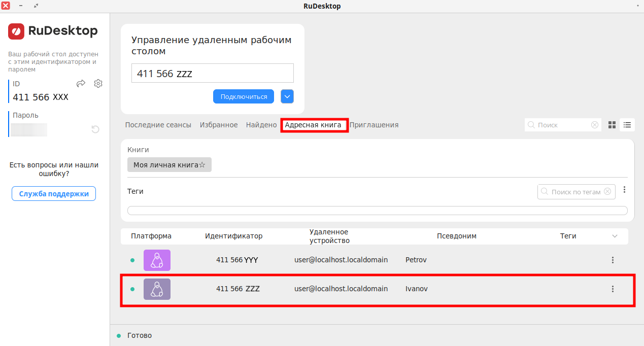Image resolution: width=644 pixels, height=346 pixels.
Task: Open the Избранное tab
Action: (x=219, y=125)
